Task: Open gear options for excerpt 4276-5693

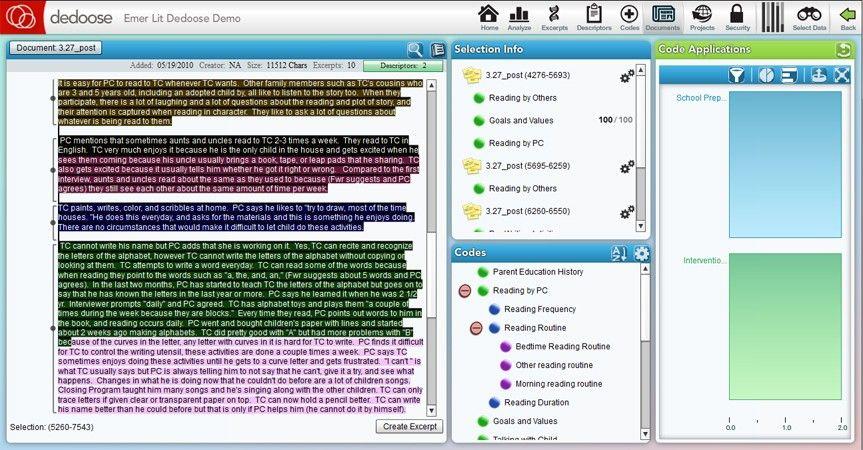Action: point(627,75)
